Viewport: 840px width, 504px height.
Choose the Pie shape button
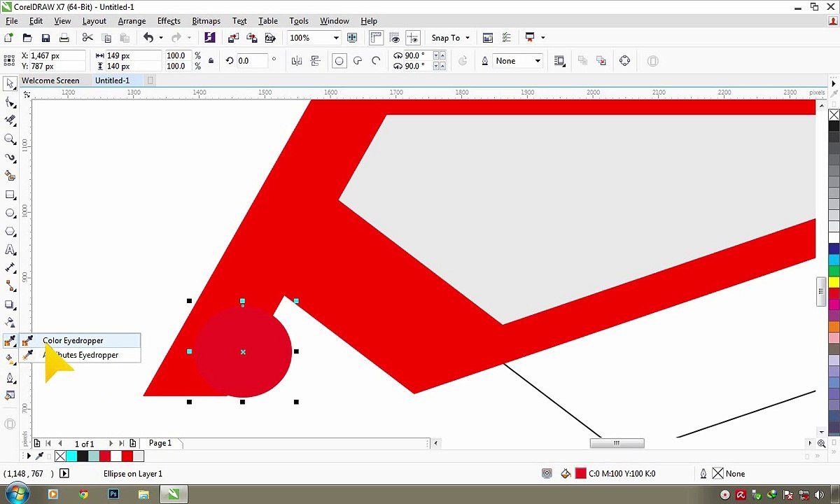tap(358, 61)
